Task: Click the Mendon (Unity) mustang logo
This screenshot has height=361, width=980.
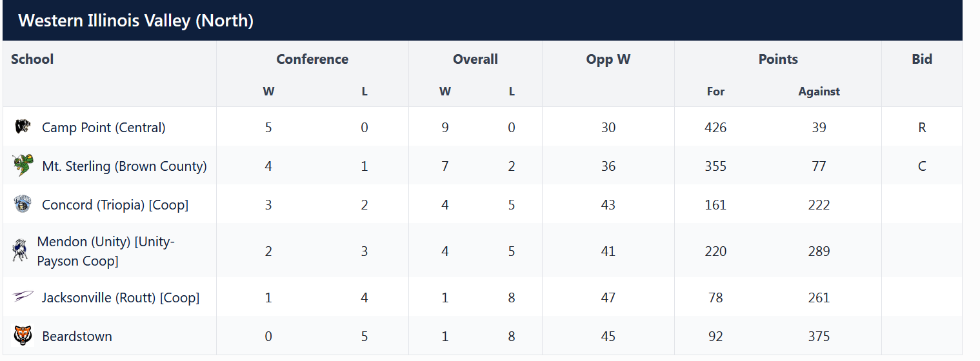Action: pos(19,250)
